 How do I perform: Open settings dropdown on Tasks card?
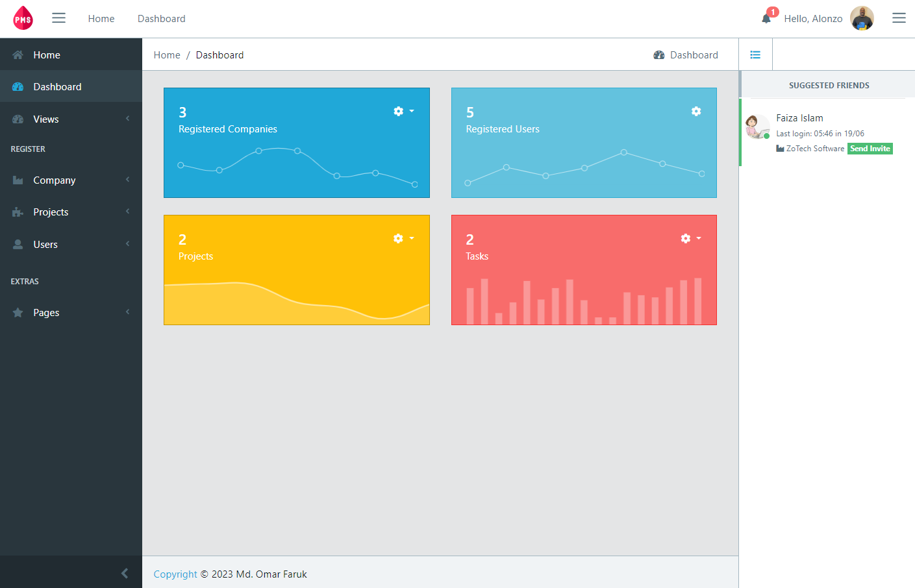pyautogui.click(x=690, y=239)
